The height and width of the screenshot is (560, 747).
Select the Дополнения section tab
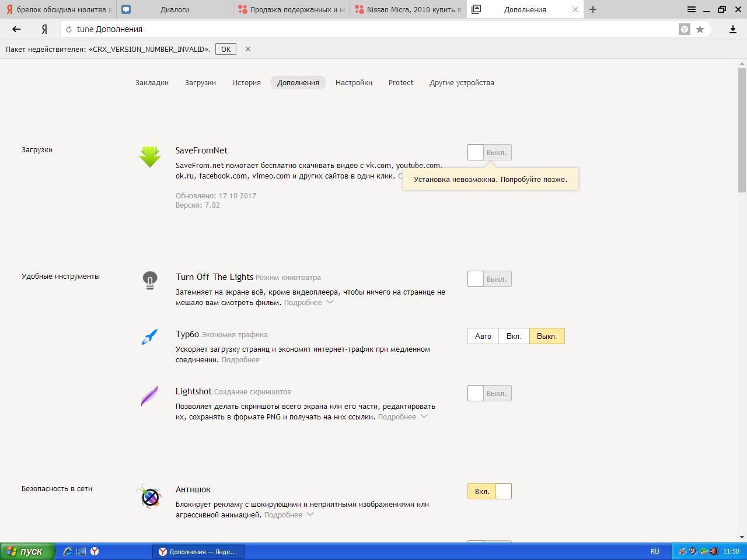point(298,82)
